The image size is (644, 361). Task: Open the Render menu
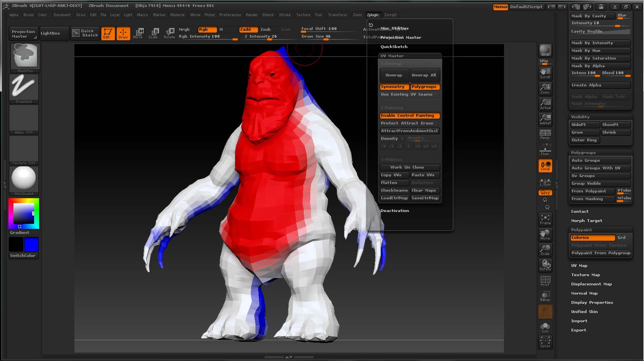pyautogui.click(x=251, y=15)
